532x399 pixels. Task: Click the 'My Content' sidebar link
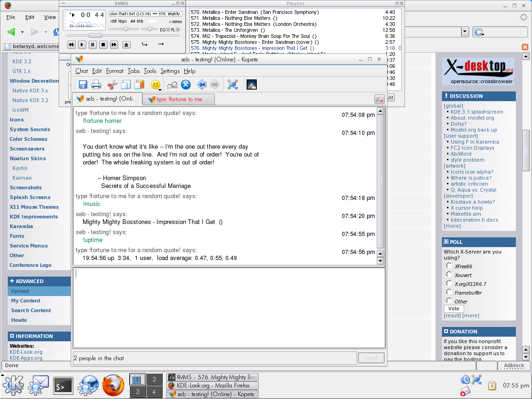point(25,301)
